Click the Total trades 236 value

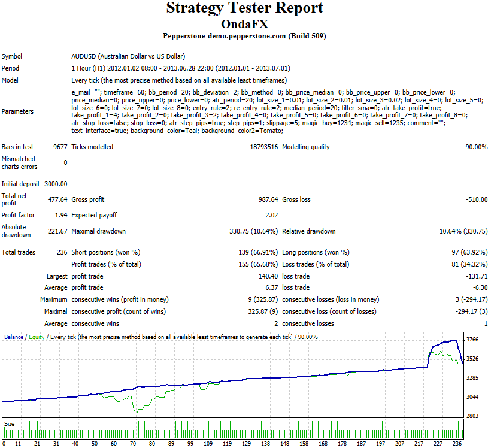62,253
